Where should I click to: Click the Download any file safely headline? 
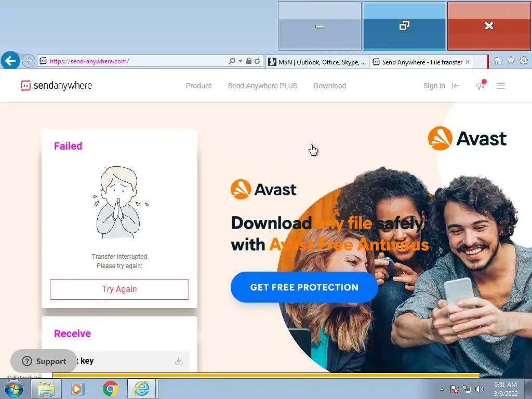[x=330, y=234]
